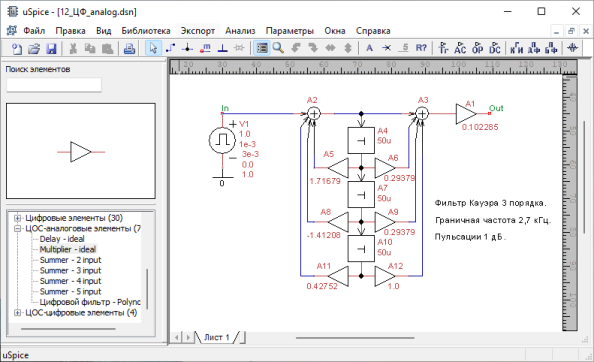The height and width of the screenshot is (362, 594).
Task: Open an existing file with folder icon
Action: (34, 48)
